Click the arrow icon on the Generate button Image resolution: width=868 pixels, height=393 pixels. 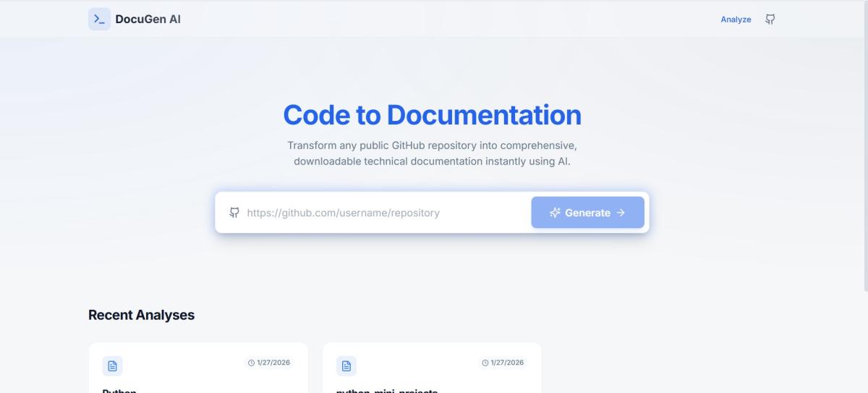[x=620, y=213]
